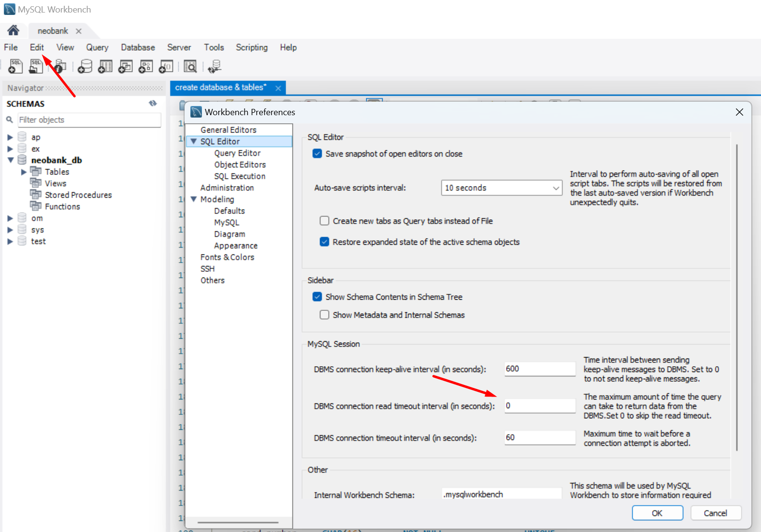
Task: Create new function toolbar icon
Action: (x=166, y=66)
